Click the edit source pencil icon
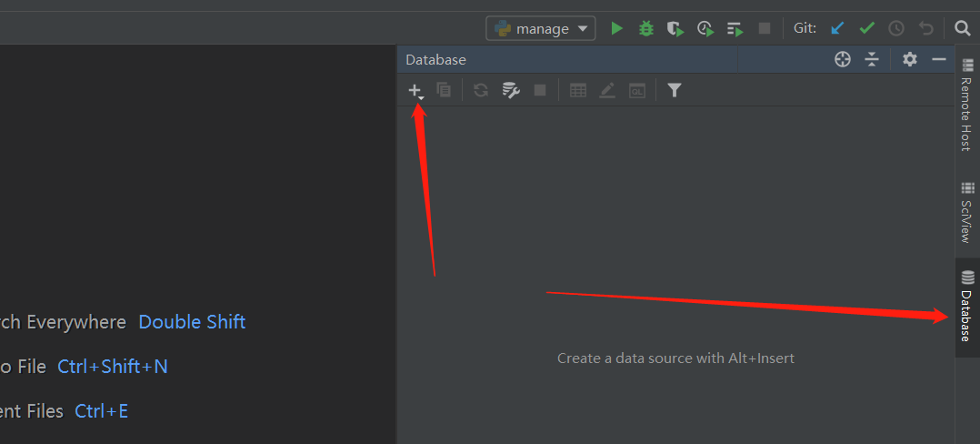The image size is (980, 444). (x=607, y=90)
